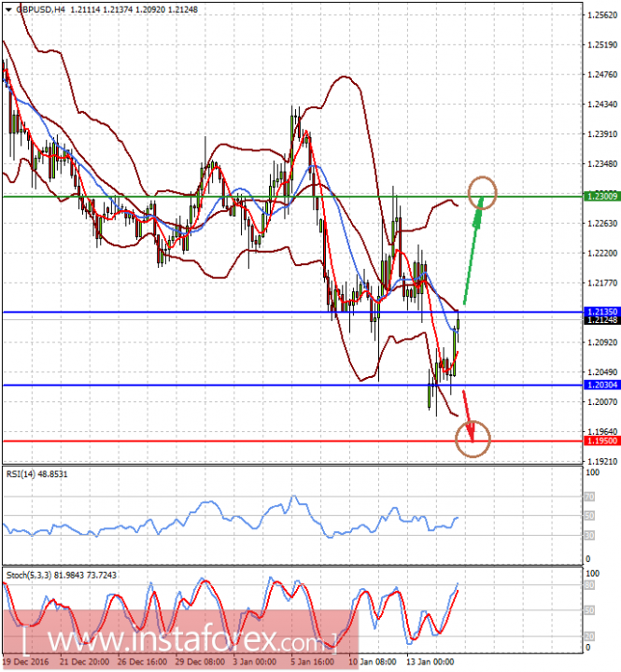This screenshot has width=621, height=672.
Task: Click the blue 1.21350 price tag
Action: pos(600,311)
